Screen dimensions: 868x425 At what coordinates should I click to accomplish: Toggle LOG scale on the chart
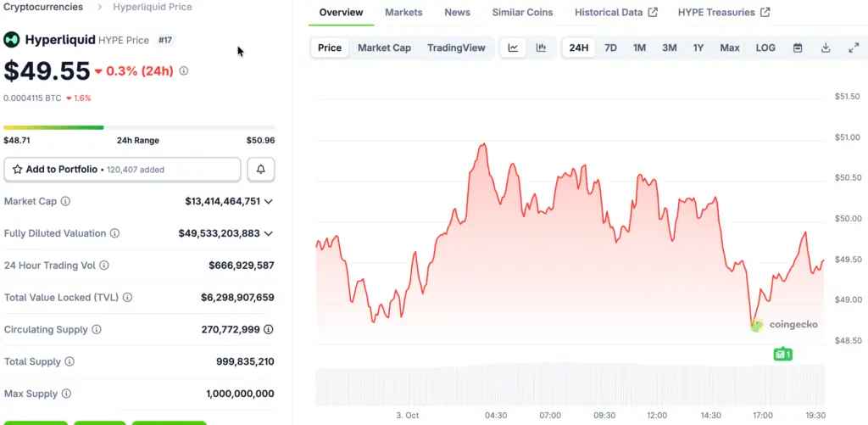click(765, 48)
